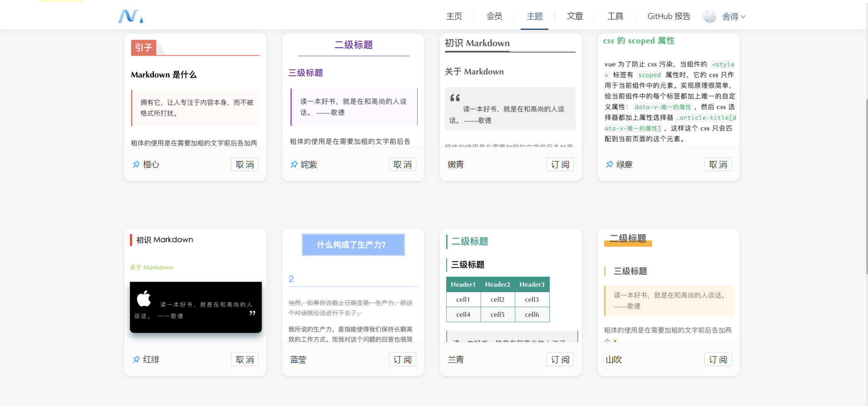
Task: Click the site logo in header
Action: coord(131,16)
